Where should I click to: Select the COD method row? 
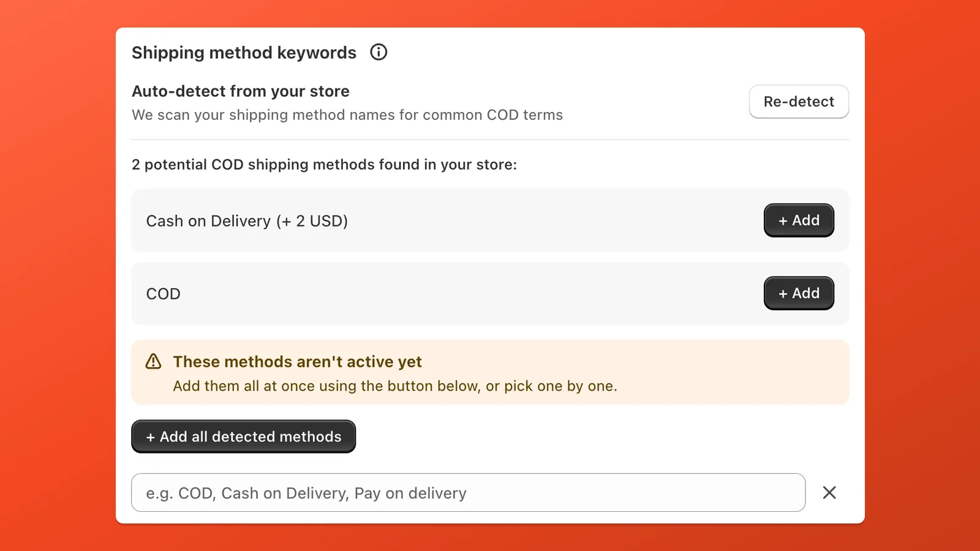429,293
